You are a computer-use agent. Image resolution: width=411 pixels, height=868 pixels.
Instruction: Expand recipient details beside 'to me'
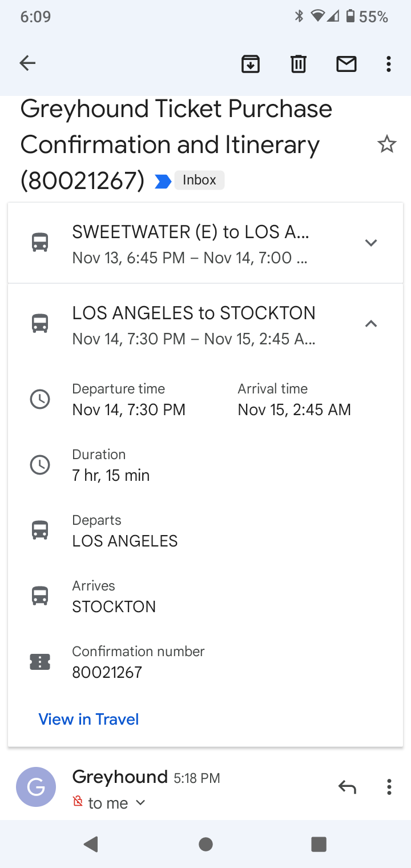pos(140,803)
